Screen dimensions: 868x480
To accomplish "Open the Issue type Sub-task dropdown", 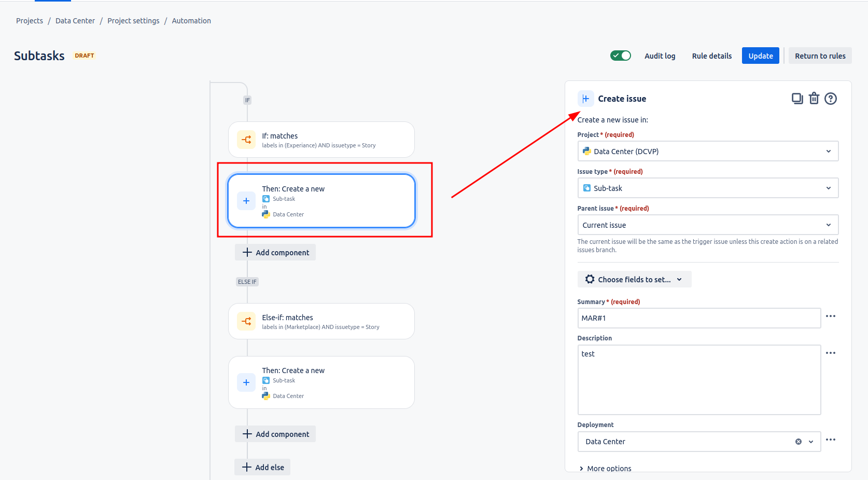I will (707, 188).
